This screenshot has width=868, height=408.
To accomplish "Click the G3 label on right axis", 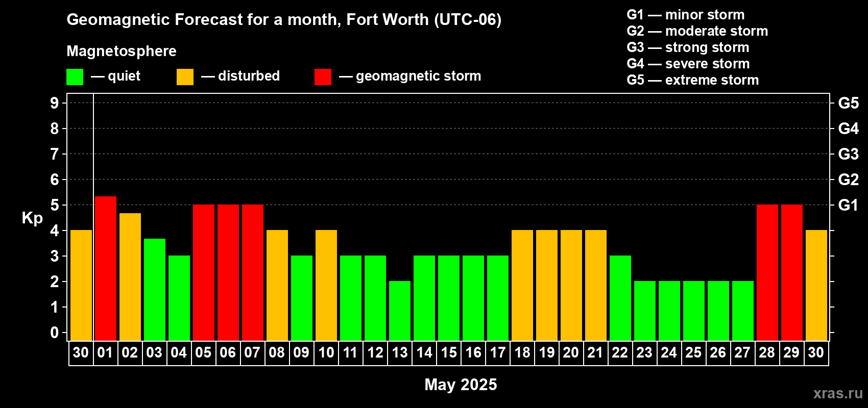I will [x=849, y=154].
